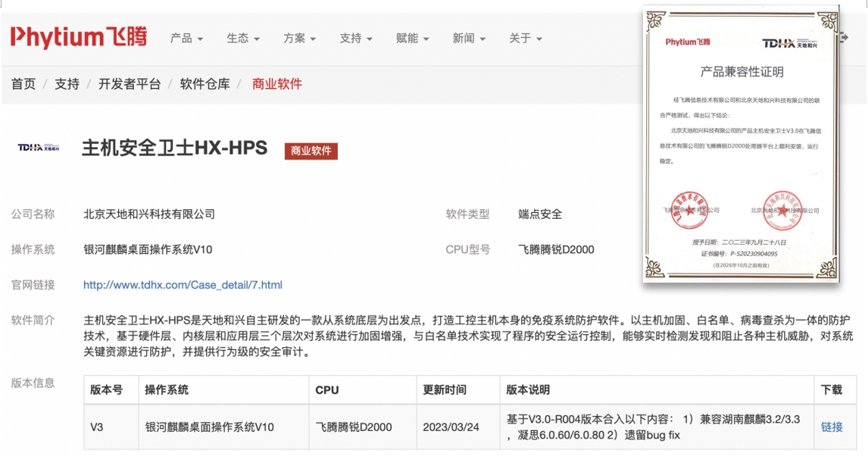Click 银河麒麟桌面操作系统V10 in the 操作系统 field
The height and width of the screenshot is (469, 868).
(x=148, y=250)
